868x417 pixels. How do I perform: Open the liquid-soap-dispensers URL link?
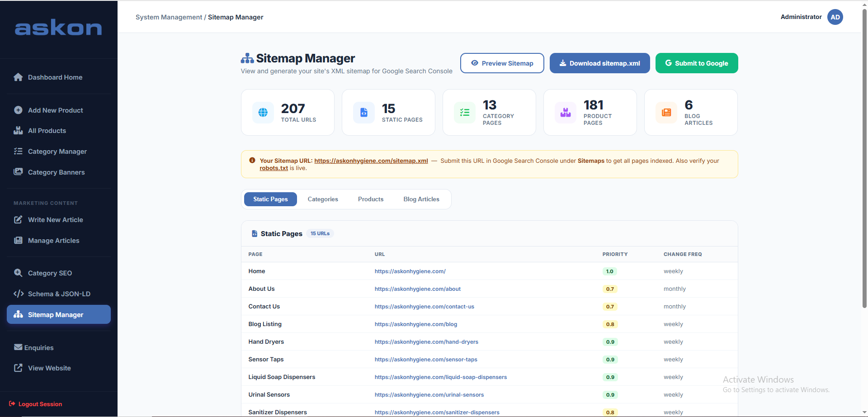pos(441,377)
